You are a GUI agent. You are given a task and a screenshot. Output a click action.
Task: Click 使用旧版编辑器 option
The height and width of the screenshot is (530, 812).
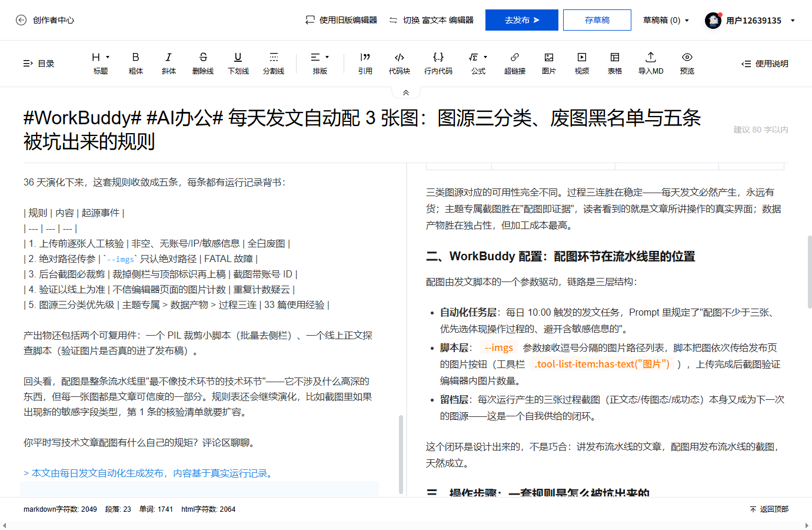341,20
